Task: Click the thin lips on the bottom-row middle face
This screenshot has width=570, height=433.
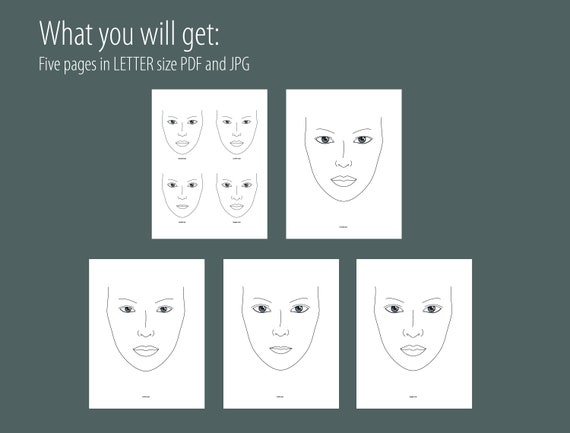Action: 281,349
